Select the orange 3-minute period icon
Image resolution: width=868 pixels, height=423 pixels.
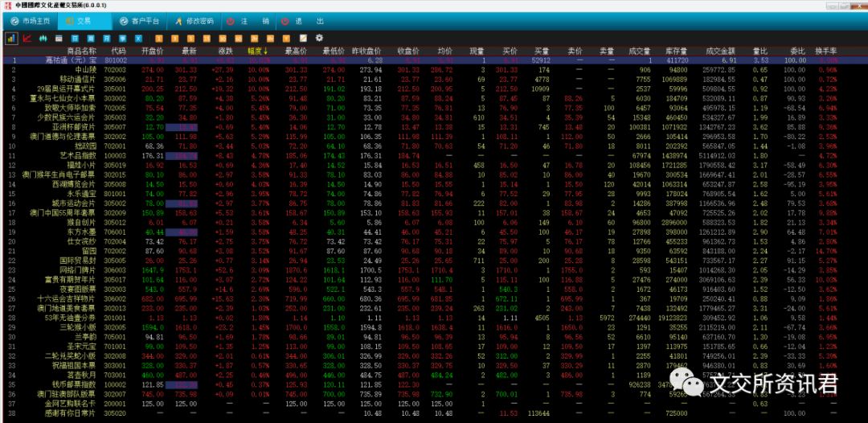pyautogui.click(x=175, y=39)
